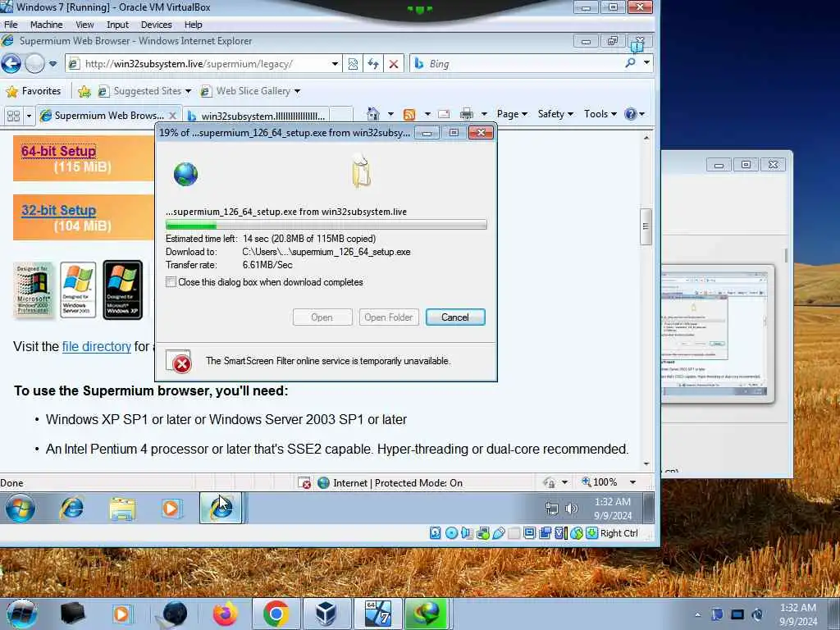Click the guest Windows 7 Start button
The width and height of the screenshot is (840, 630).
[x=21, y=509]
